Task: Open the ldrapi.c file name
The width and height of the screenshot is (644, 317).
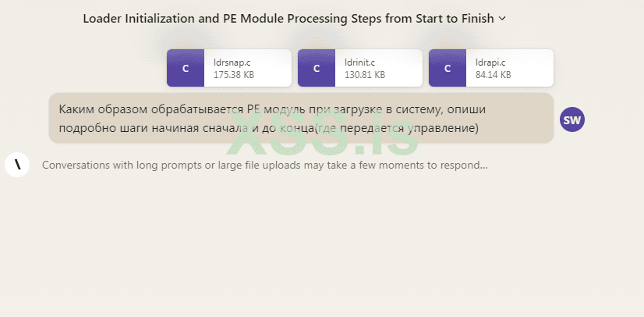Action: [490, 62]
